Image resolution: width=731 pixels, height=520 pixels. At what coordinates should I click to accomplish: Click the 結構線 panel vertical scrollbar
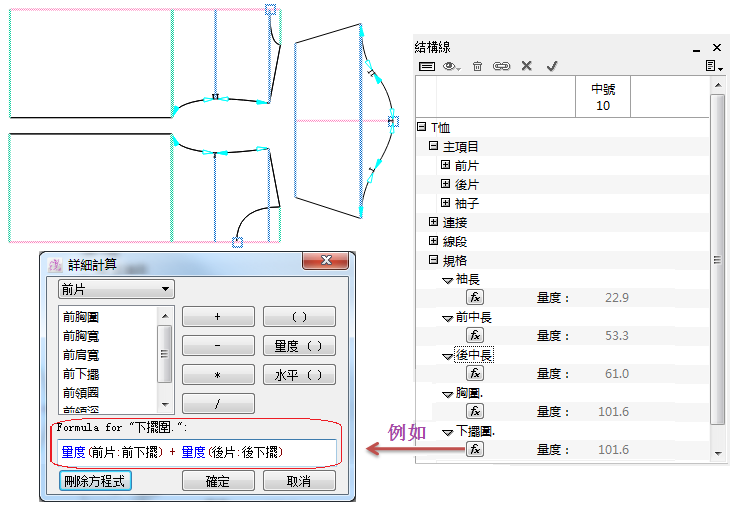coord(717,260)
